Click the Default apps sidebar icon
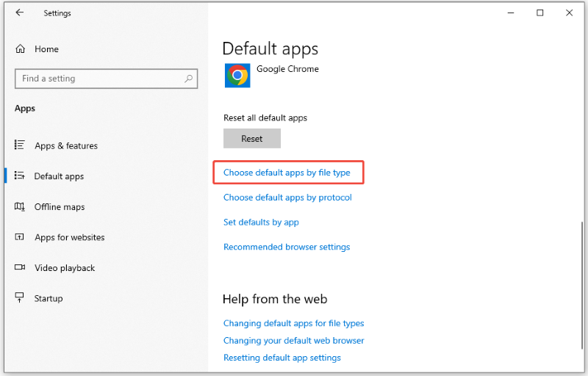Screen dimensions: 588x376 [20, 176]
